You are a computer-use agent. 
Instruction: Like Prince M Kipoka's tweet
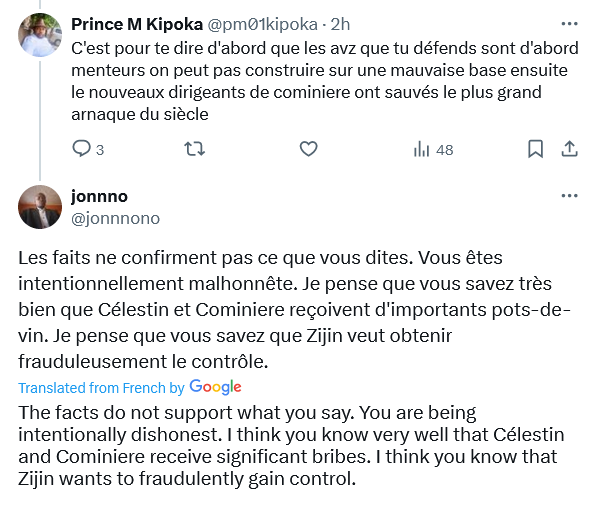pos(308,149)
